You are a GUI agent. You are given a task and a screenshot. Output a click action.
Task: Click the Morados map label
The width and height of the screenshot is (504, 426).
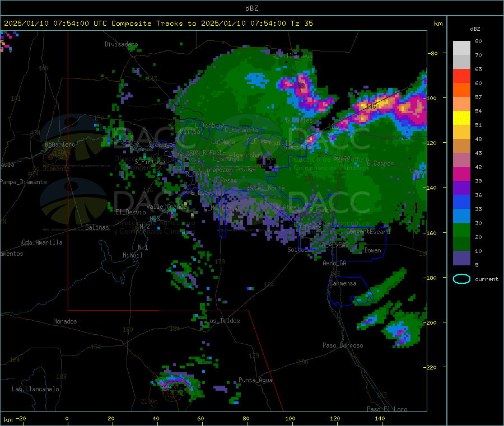pyautogui.click(x=66, y=321)
